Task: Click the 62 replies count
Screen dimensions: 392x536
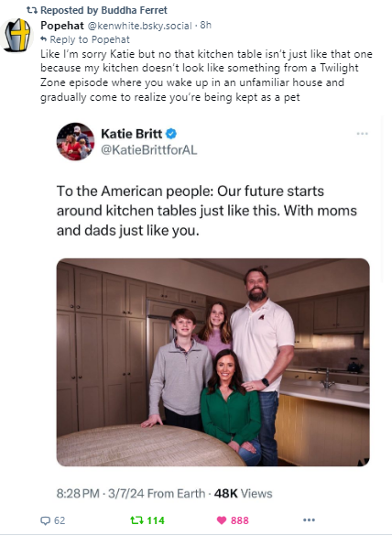Action: tap(60, 520)
